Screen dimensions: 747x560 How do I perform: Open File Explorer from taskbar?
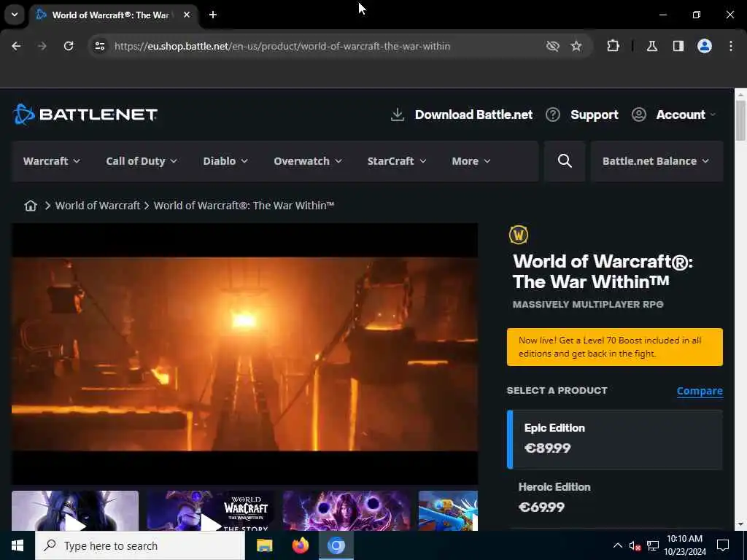[264, 545]
